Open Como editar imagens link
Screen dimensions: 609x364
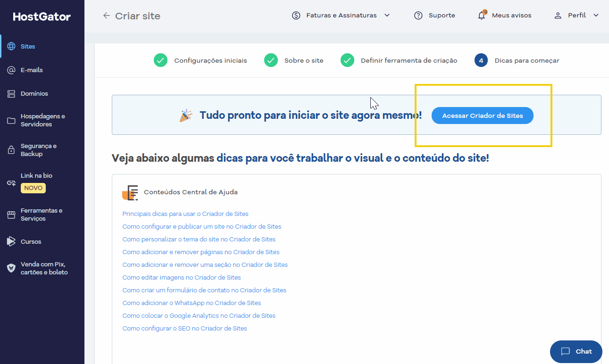click(x=182, y=277)
